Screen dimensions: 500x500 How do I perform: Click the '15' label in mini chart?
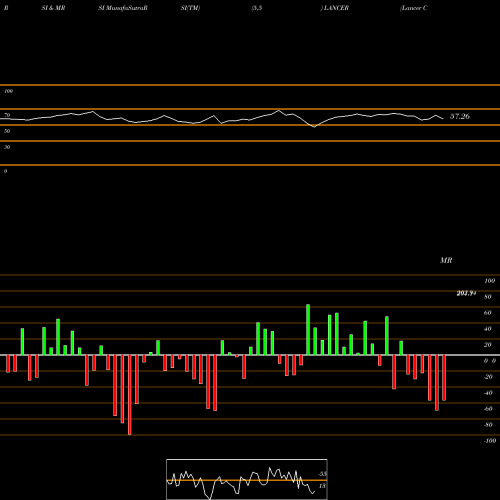click(322, 486)
